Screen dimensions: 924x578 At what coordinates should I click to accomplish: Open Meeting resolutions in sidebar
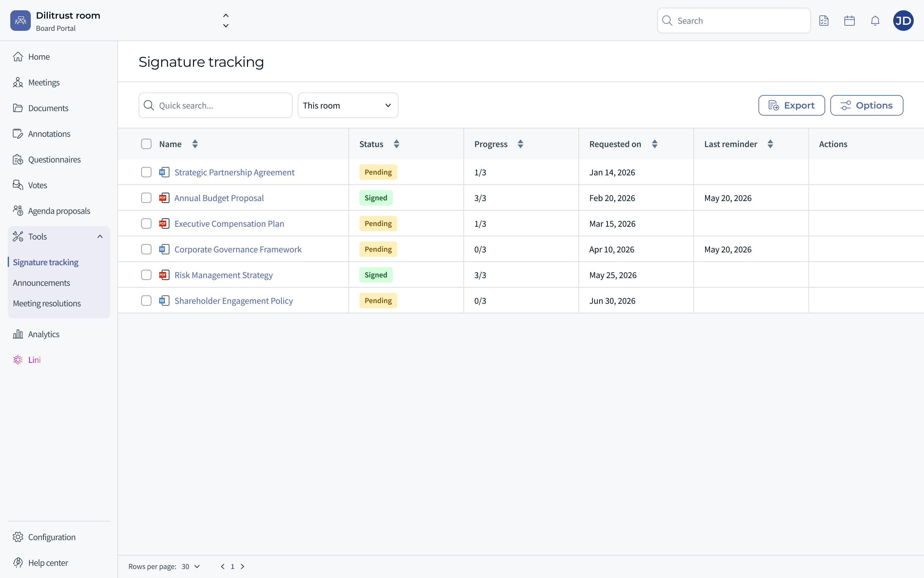47,303
